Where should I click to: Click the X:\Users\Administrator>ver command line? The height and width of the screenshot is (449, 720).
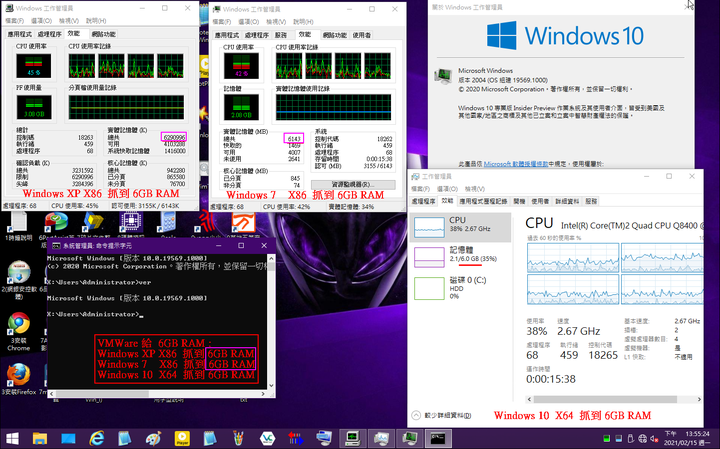pos(99,282)
